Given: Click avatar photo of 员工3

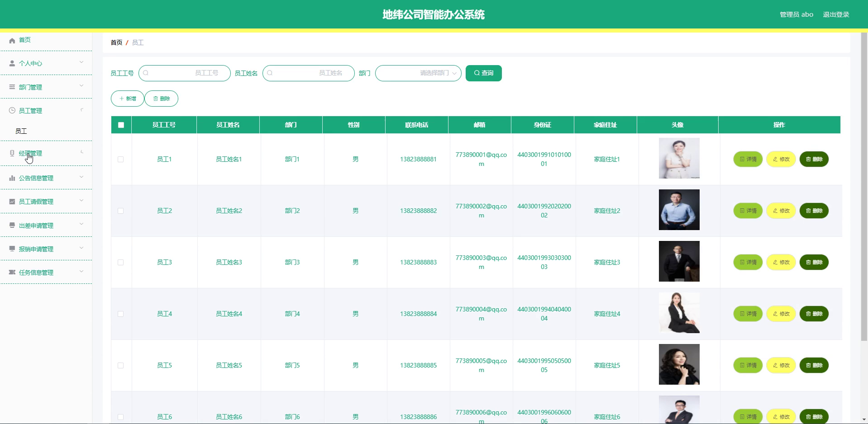Looking at the screenshot, I should point(679,261).
